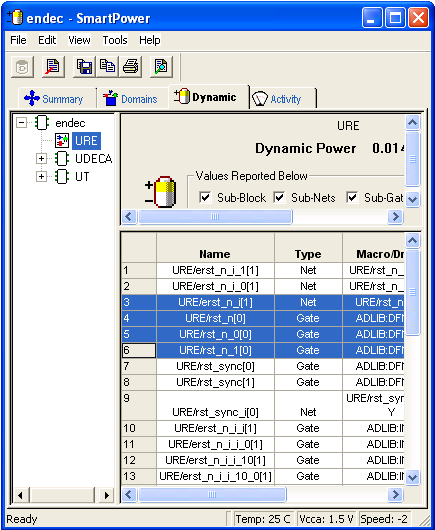Click details pane vertical scroll down arrow

412,199
